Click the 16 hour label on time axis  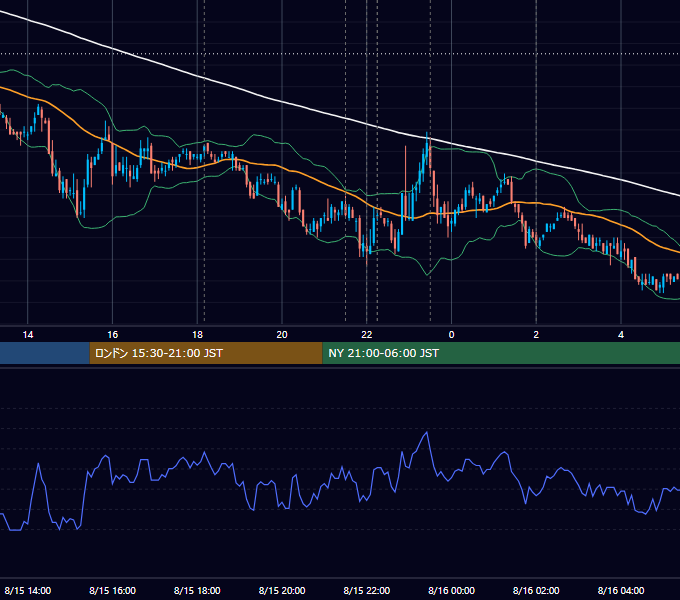pos(112,335)
